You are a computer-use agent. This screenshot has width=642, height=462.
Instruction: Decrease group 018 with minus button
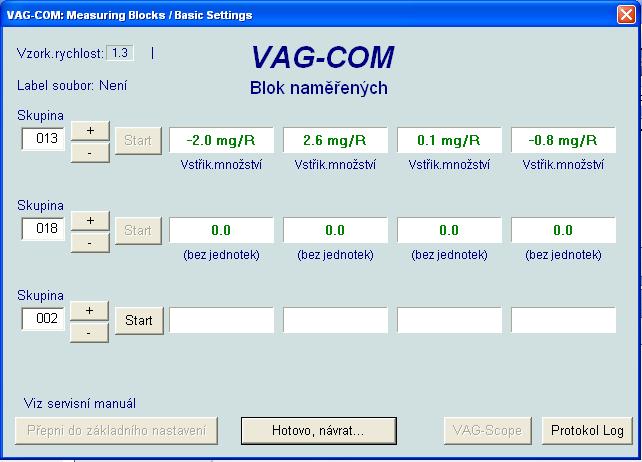pyautogui.click(x=90, y=243)
